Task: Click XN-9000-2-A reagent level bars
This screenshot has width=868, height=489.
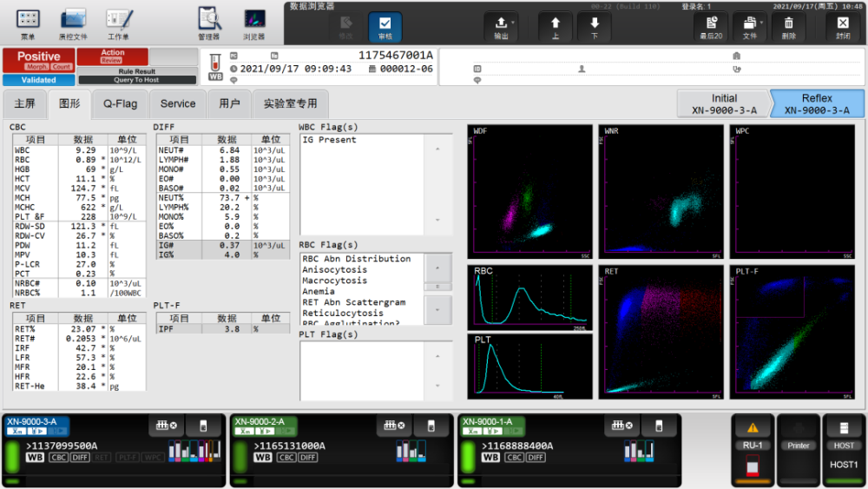Action: tap(411, 451)
